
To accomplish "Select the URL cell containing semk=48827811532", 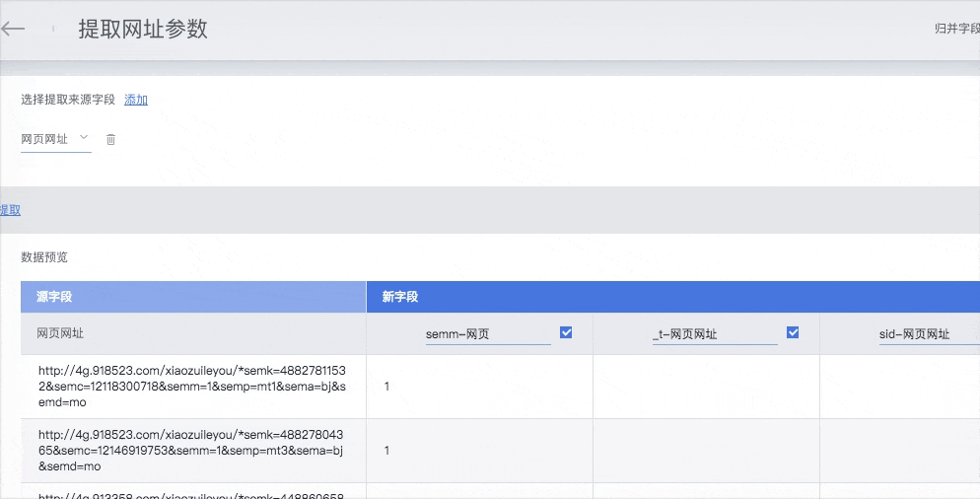I will pos(193,387).
